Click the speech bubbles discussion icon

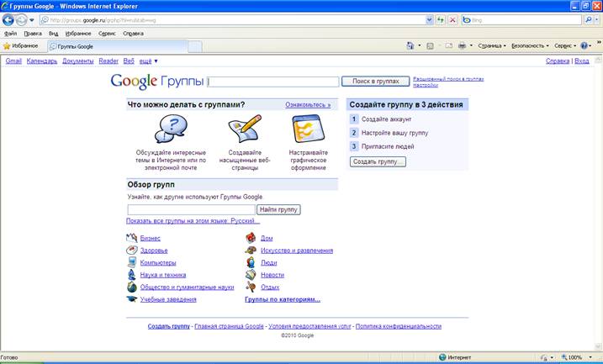171,129
